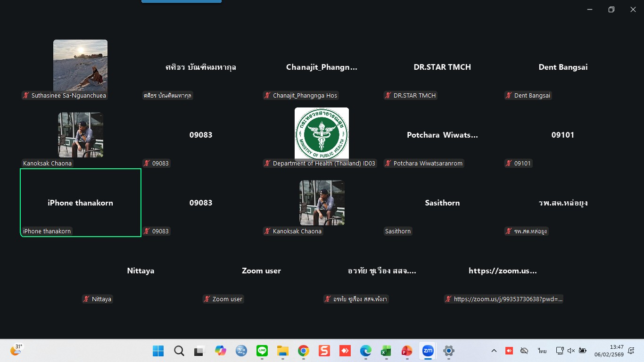644x362 pixels.
Task: Toggle the muted speaker volume icon in the tray
Action: [x=571, y=351]
